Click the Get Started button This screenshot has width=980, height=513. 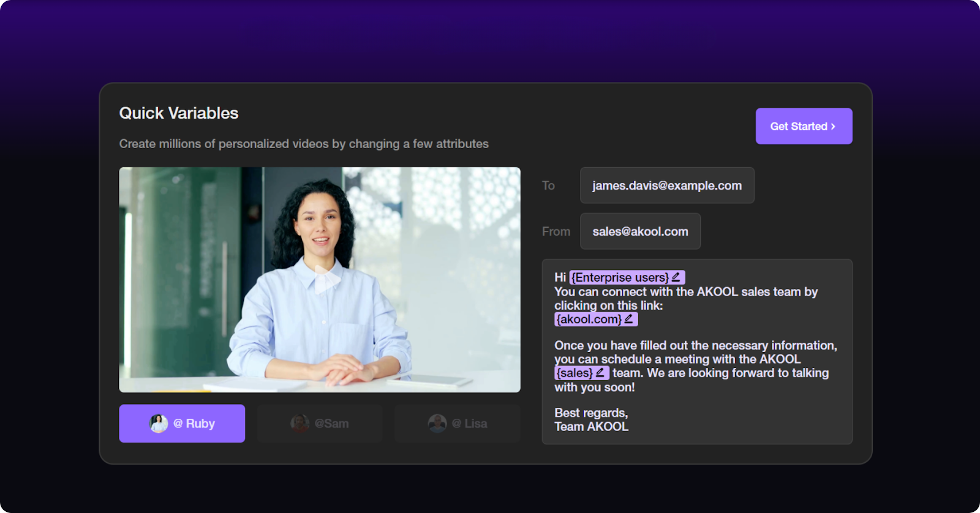click(804, 126)
